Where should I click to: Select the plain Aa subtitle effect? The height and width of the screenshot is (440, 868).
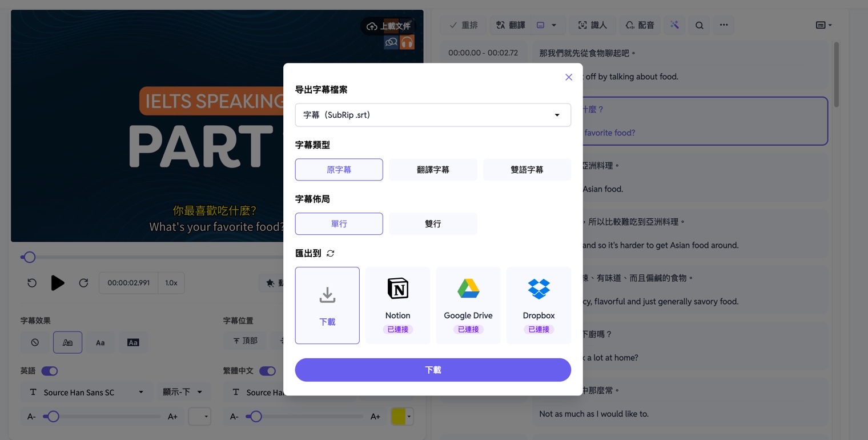click(x=100, y=342)
